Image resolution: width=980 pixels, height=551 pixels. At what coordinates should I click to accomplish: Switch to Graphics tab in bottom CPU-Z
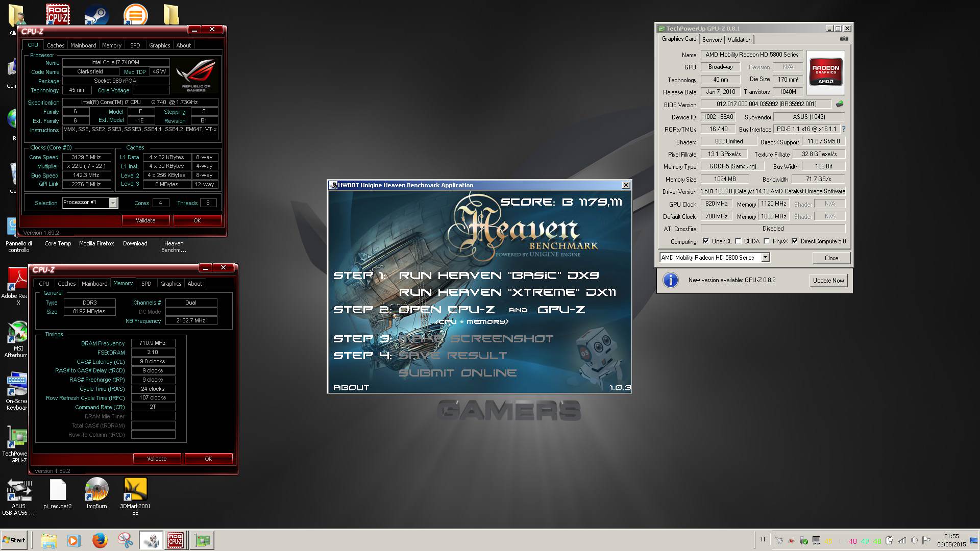[x=170, y=284]
